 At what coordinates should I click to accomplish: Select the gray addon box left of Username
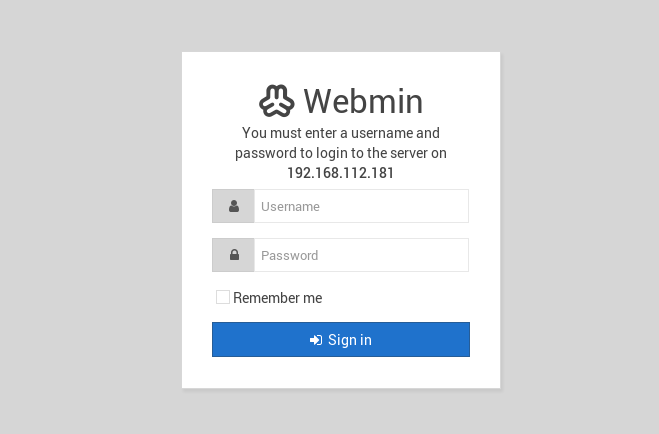pos(233,206)
